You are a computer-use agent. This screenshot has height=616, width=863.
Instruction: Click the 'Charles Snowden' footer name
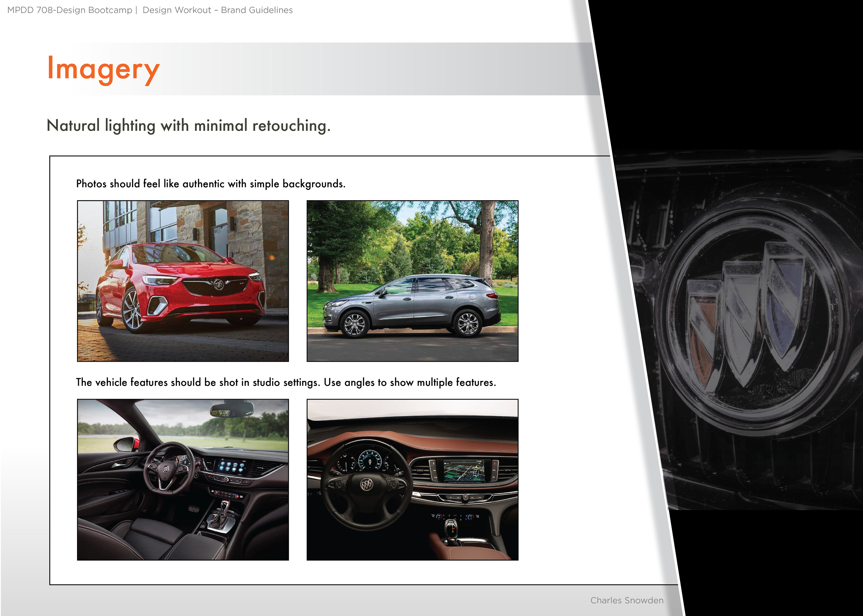[x=627, y=601]
